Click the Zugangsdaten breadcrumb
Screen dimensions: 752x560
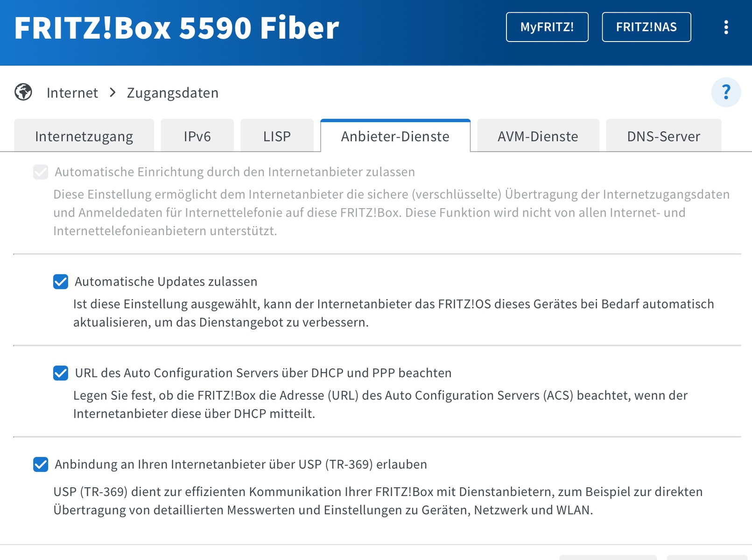coord(173,93)
